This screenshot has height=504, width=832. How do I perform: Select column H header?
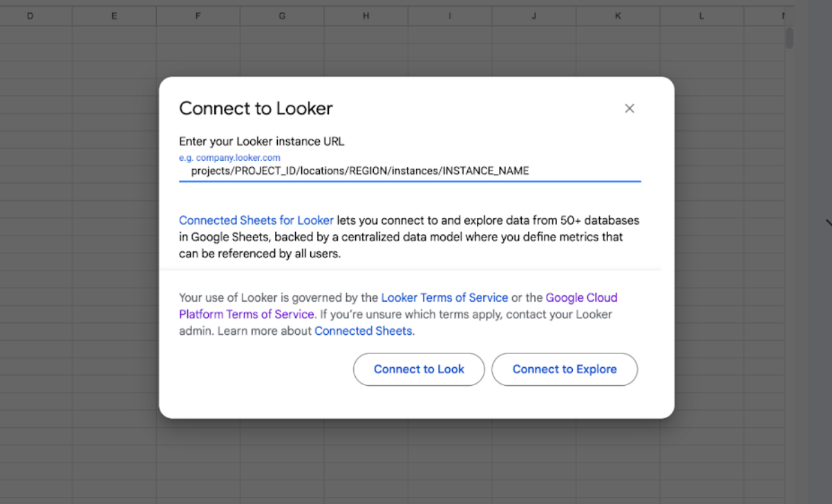[x=366, y=15]
